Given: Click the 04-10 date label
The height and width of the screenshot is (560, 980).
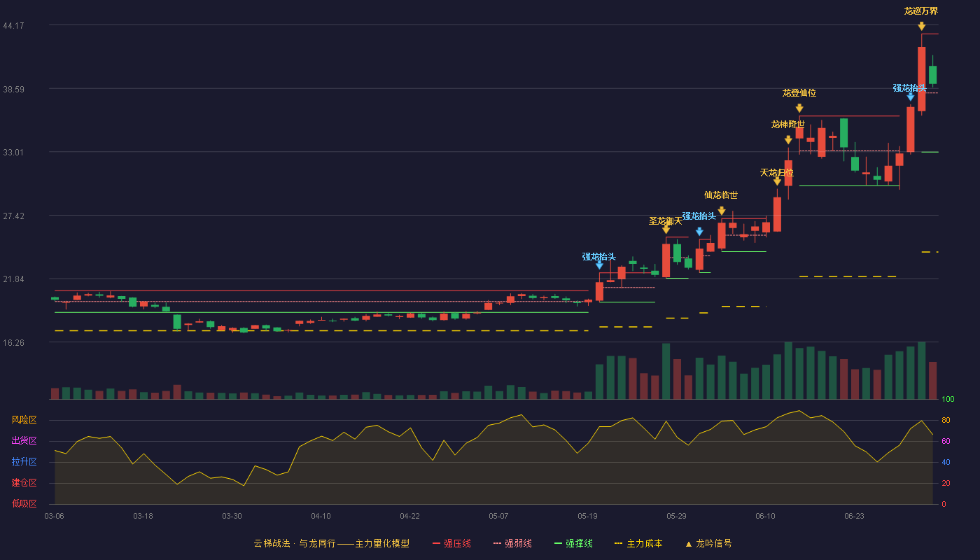Looking at the screenshot, I should click(x=321, y=516).
